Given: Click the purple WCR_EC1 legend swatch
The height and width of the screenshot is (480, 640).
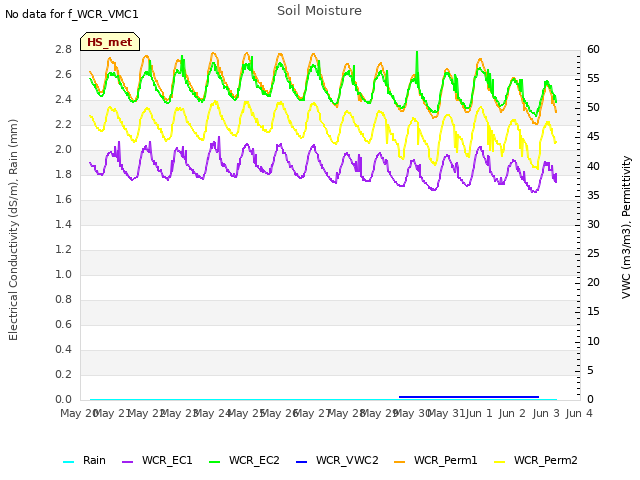Looking at the screenshot, I should pos(127,462).
